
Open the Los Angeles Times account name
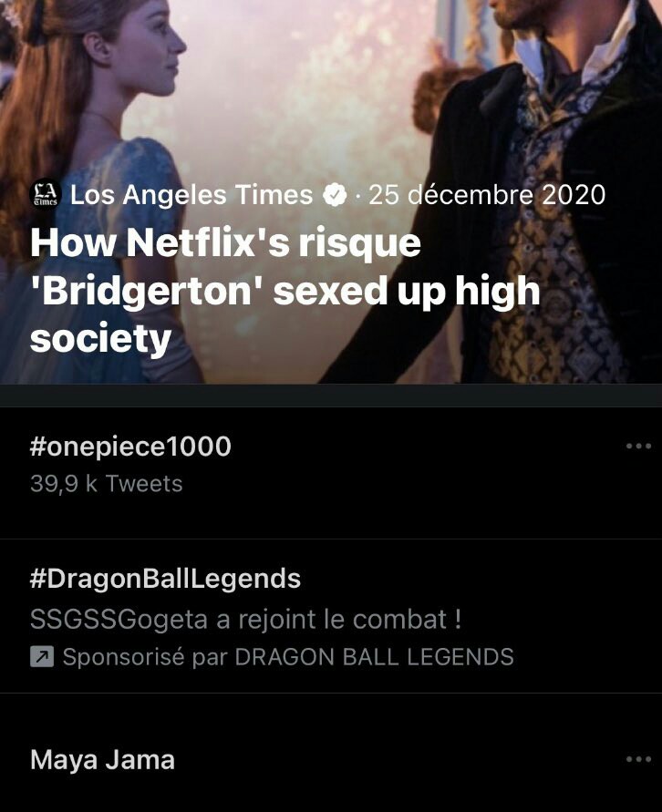click(191, 195)
